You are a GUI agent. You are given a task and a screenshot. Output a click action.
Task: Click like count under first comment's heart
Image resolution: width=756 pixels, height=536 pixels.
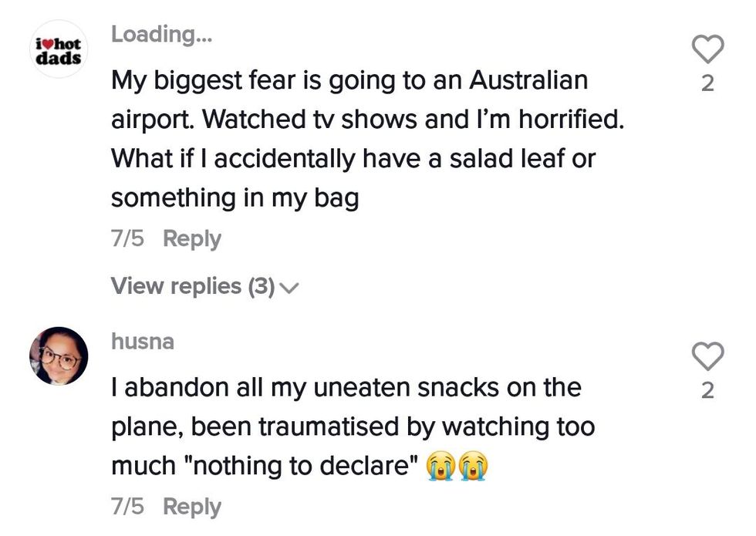pos(707,83)
